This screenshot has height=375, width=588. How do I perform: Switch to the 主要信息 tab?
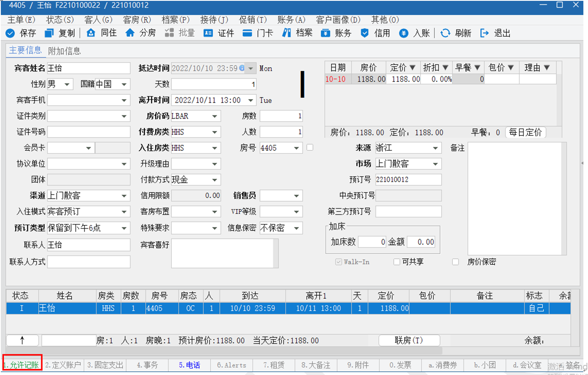[25, 50]
